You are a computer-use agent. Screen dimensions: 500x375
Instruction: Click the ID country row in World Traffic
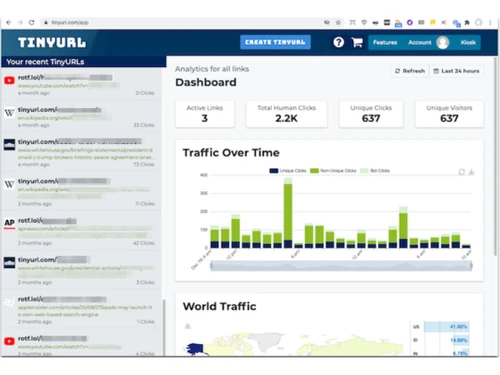pos(440,340)
